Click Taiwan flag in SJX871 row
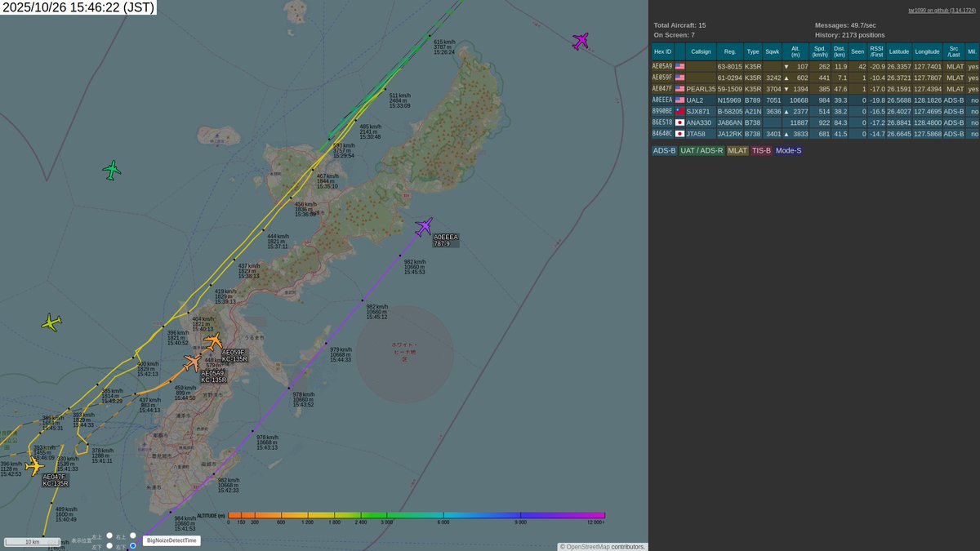The image size is (980, 551). [x=679, y=111]
